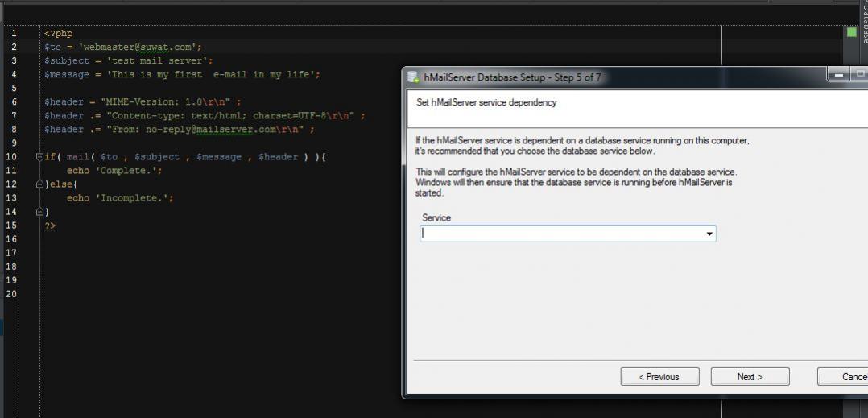Go back with the Previous button
The height and width of the screenshot is (418, 868).
660,376
